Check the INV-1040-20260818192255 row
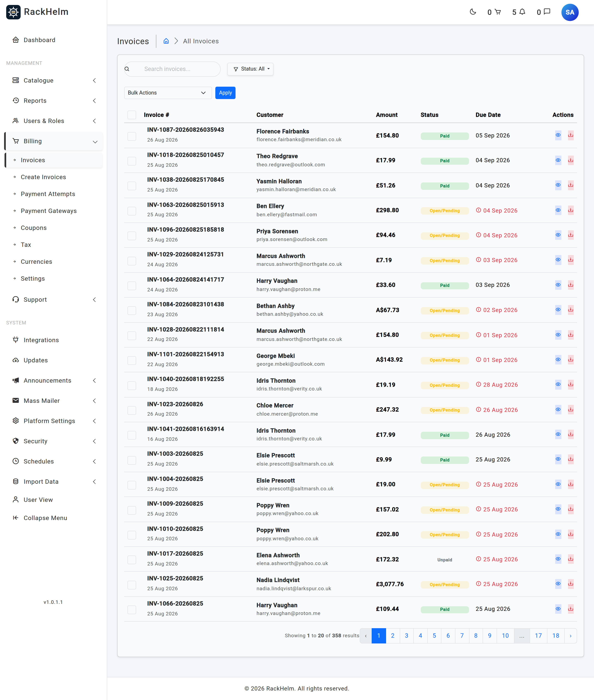 point(132,385)
